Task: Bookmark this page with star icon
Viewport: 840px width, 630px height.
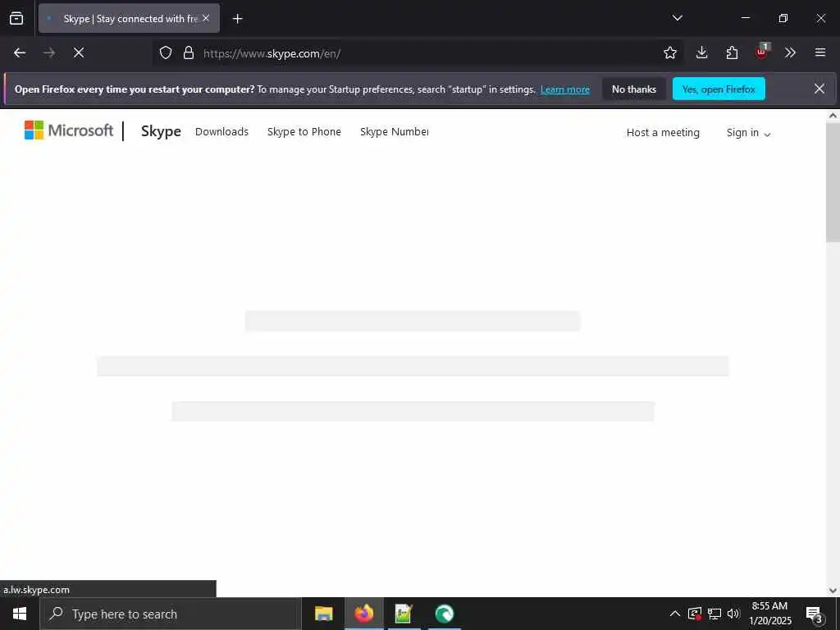Action: point(669,52)
